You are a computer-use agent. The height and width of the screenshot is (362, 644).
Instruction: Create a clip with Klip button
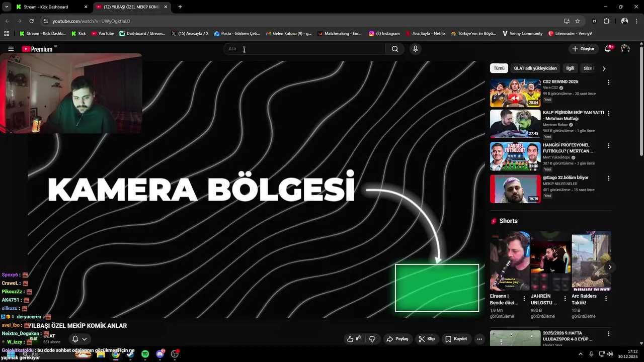click(427, 339)
